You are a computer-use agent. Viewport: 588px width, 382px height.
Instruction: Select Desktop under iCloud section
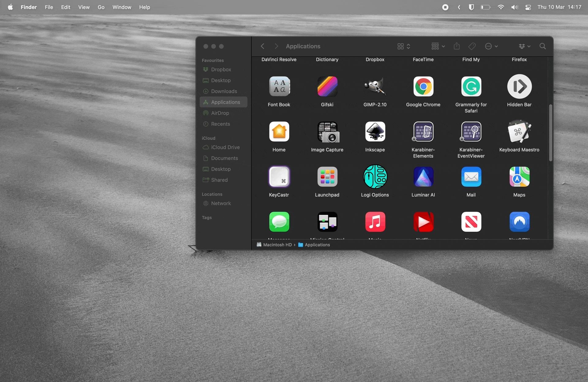click(223, 169)
